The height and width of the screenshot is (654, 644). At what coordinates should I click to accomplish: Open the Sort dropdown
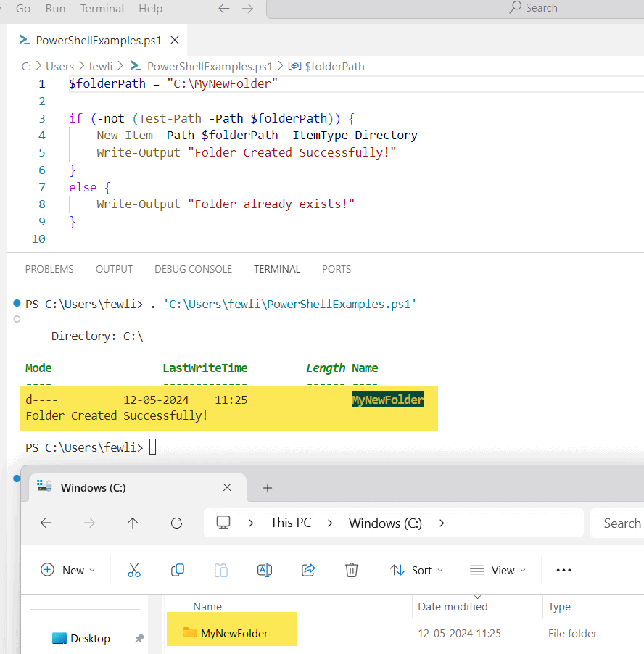click(417, 570)
